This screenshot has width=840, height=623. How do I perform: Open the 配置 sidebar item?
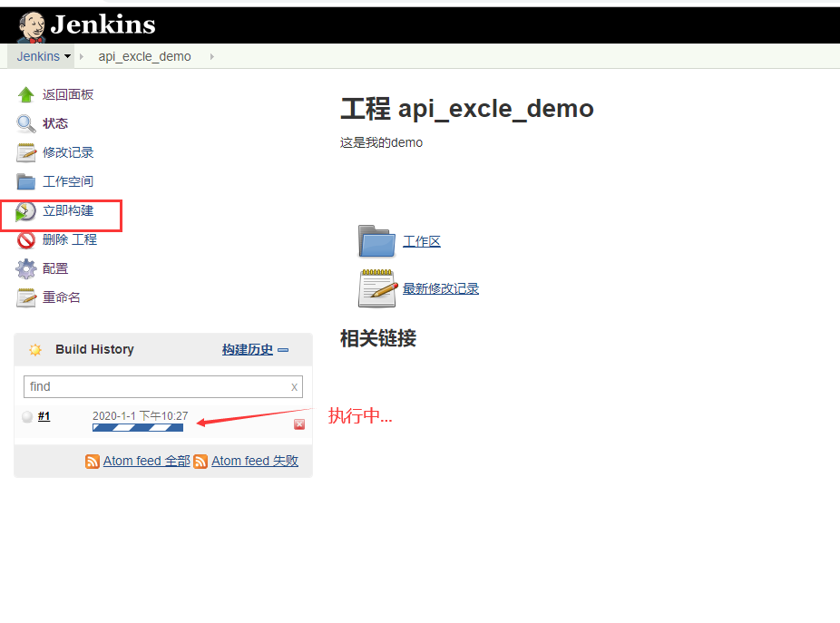55,268
